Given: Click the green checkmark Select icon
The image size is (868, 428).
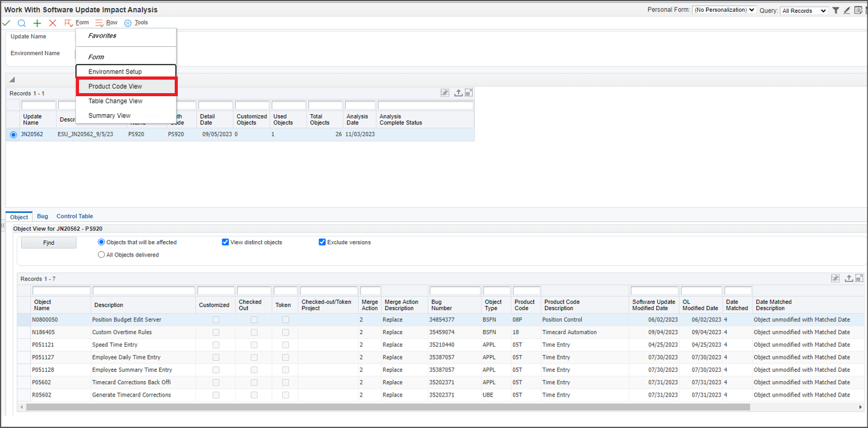Looking at the screenshot, I should click(6, 23).
